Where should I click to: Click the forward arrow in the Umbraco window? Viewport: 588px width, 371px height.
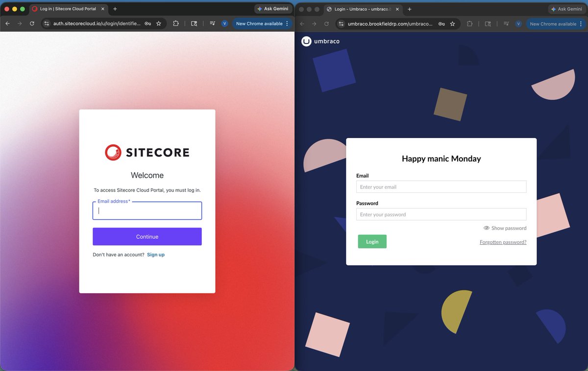(314, 23)
